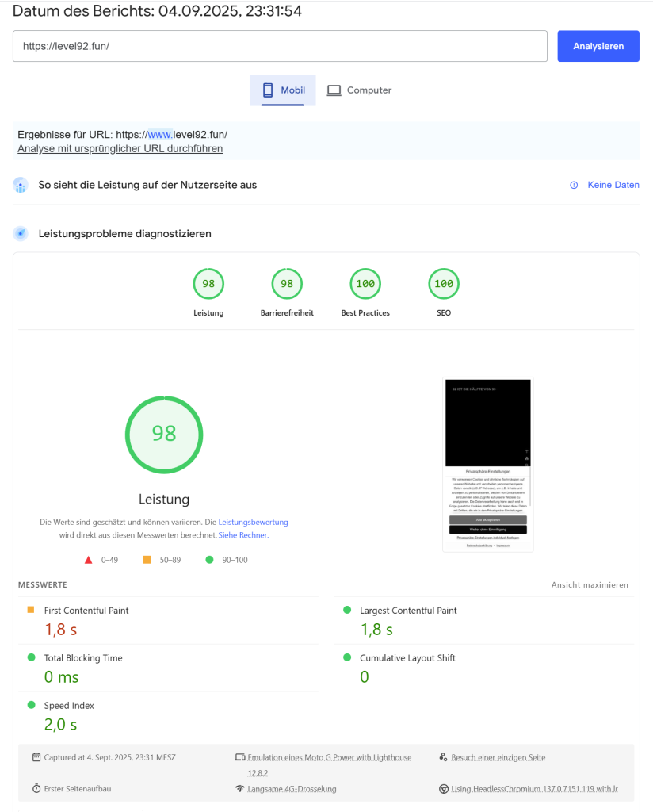Click Ansicht maximieren
Screen dimensions: 653x812
[x=590, y=584]
